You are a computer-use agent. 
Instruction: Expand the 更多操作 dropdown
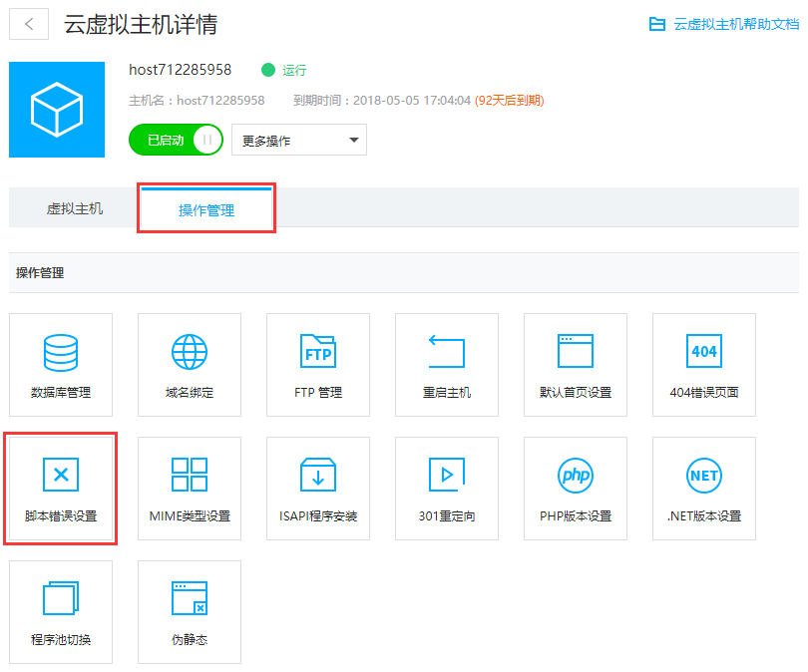pos(299,140)
